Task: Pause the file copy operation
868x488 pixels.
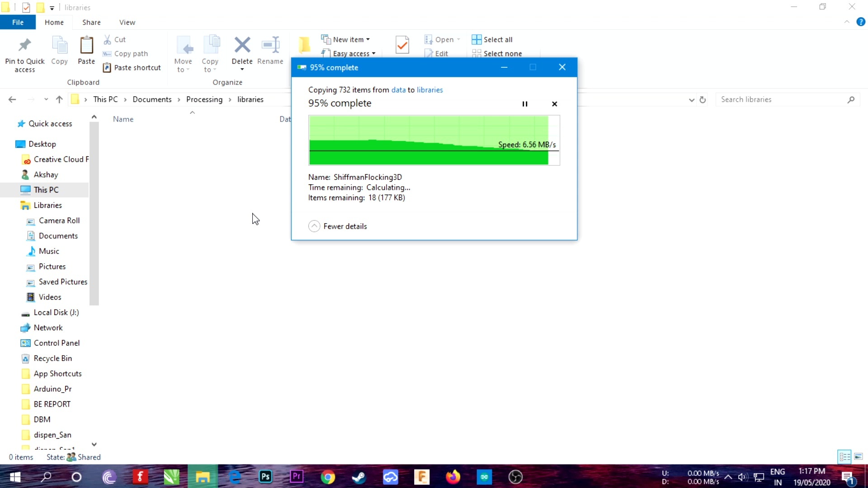Action: click(x=525, y=104)
